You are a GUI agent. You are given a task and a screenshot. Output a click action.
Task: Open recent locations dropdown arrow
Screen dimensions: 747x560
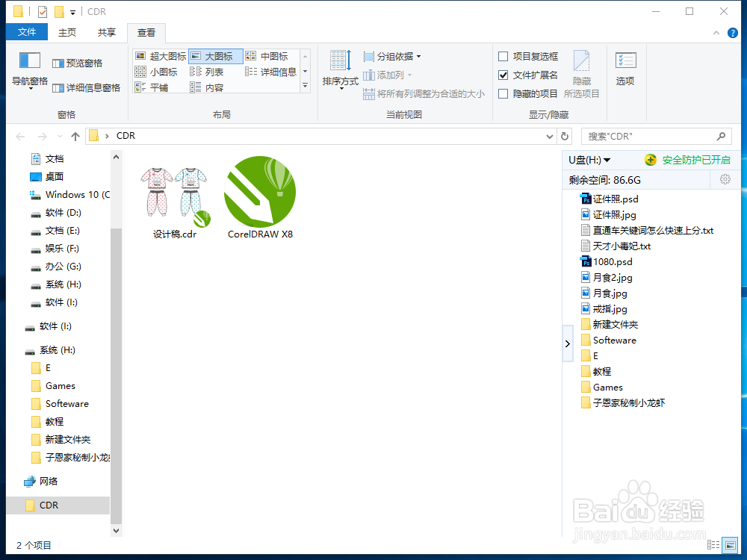click(x=60, y=137)
